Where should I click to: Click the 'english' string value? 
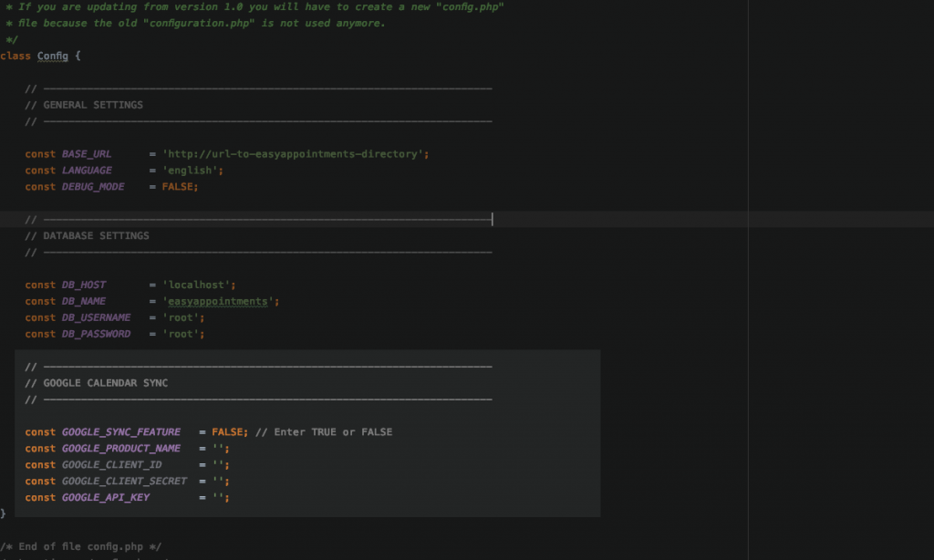(190, 171)
